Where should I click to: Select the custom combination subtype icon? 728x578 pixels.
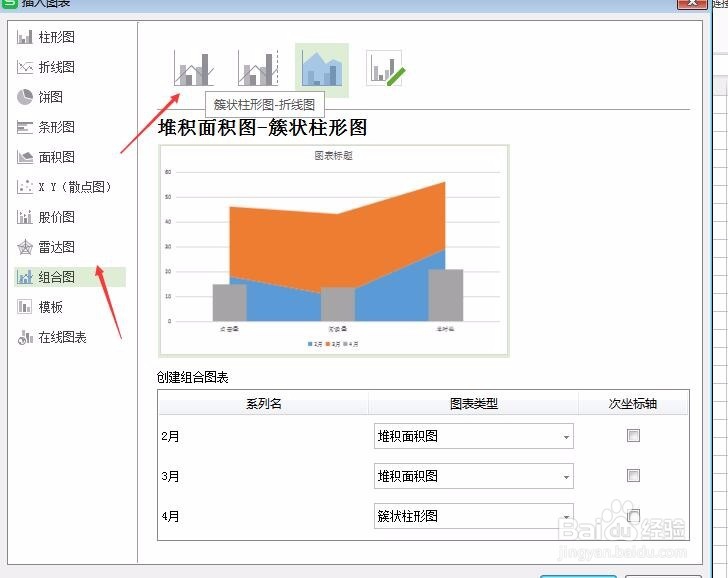tap(385, 69)
